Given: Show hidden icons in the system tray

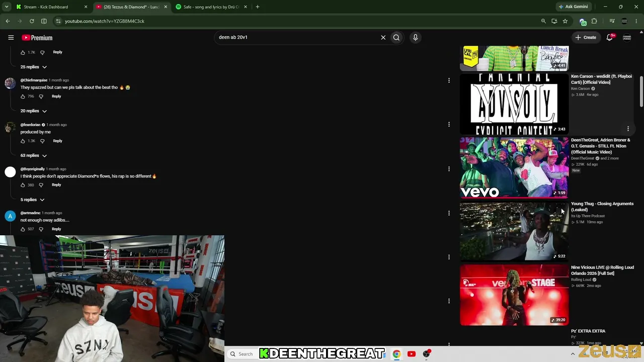Looking at the screenshot, I should [573, 354].
